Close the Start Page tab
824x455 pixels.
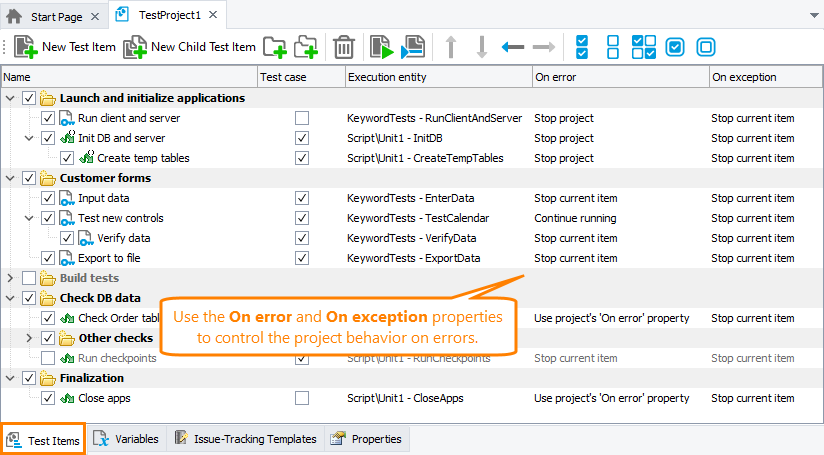click(95, 17)
